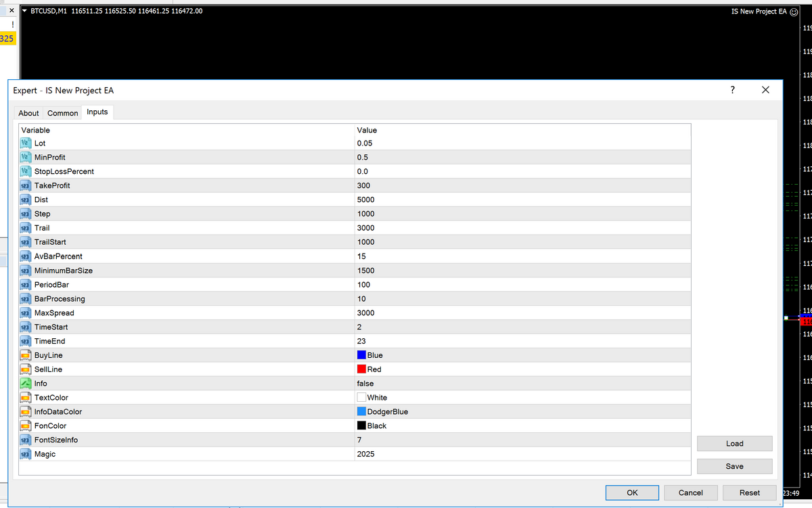Image resolution: width=812 pixels, height=508 pixels.
Task: Click the Dist integer icon
Action: coord(25,200)
